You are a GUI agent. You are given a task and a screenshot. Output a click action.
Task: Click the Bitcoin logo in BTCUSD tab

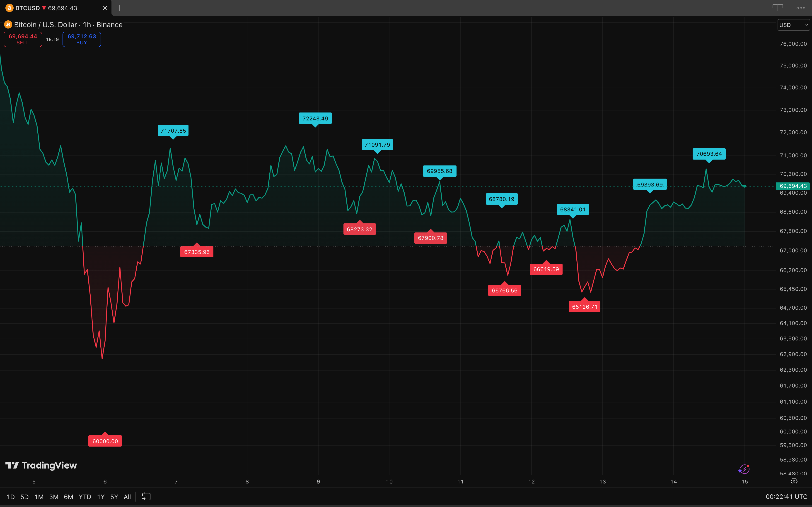pos(9,8)
